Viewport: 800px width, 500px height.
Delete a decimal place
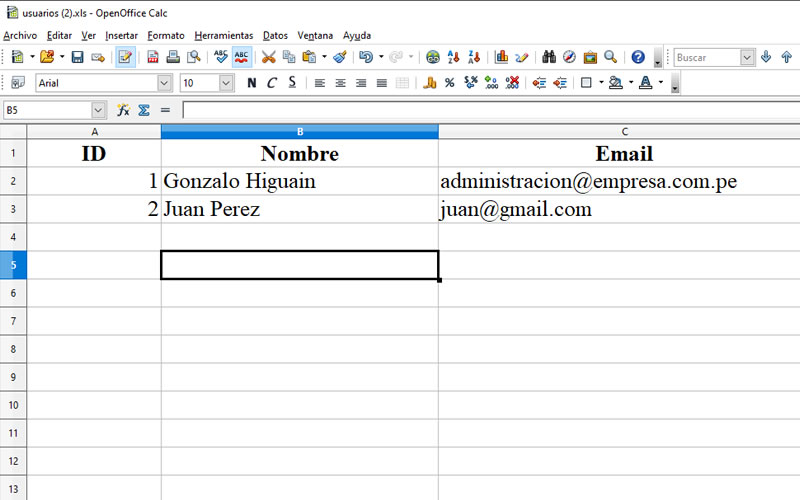pos(512,83)
